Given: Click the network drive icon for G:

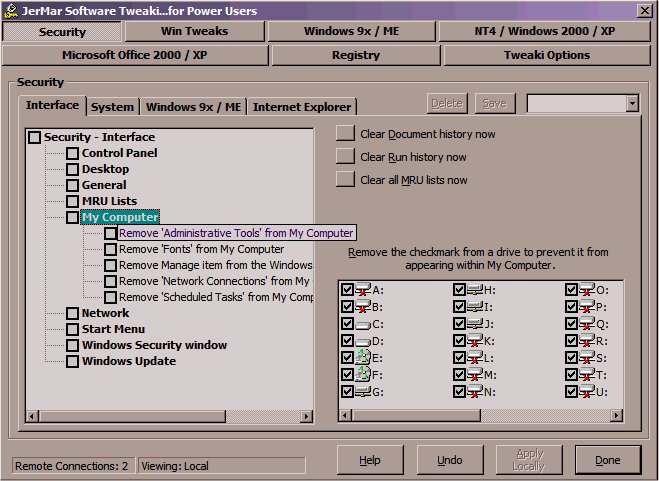Looking at the screenshot, I should (x=363, y=392).
